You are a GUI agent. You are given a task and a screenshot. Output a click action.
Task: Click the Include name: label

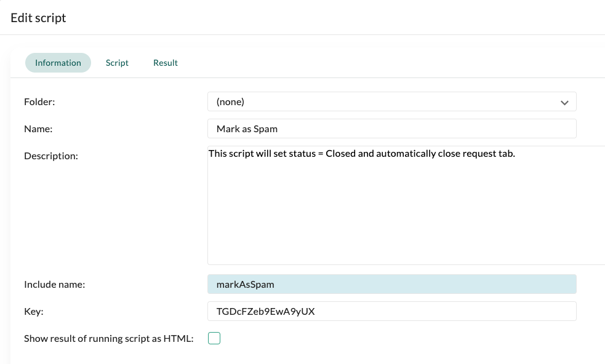[54, 285]
